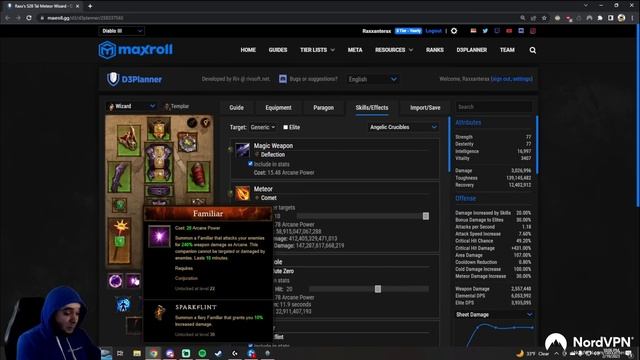Open the Home menu item
The height and width of the screenshot is (360, 640).
click(x=248, y=50)
